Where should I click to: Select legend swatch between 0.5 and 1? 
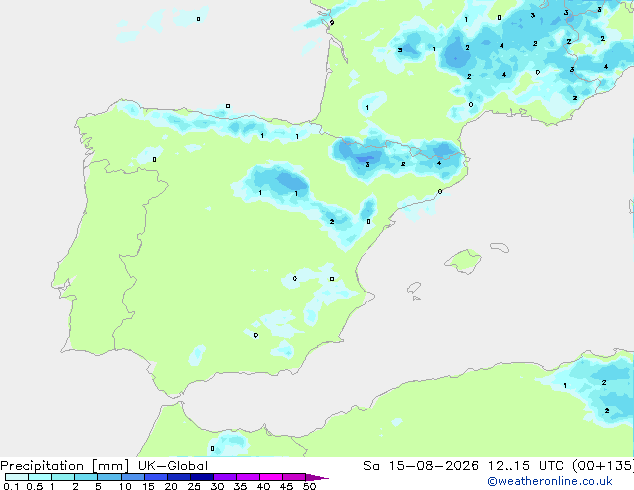[40, 477]
